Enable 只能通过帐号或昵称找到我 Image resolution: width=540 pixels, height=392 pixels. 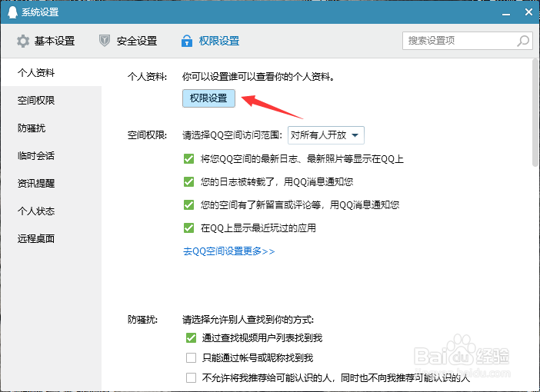pyautogui.click(x=191, y=358)
